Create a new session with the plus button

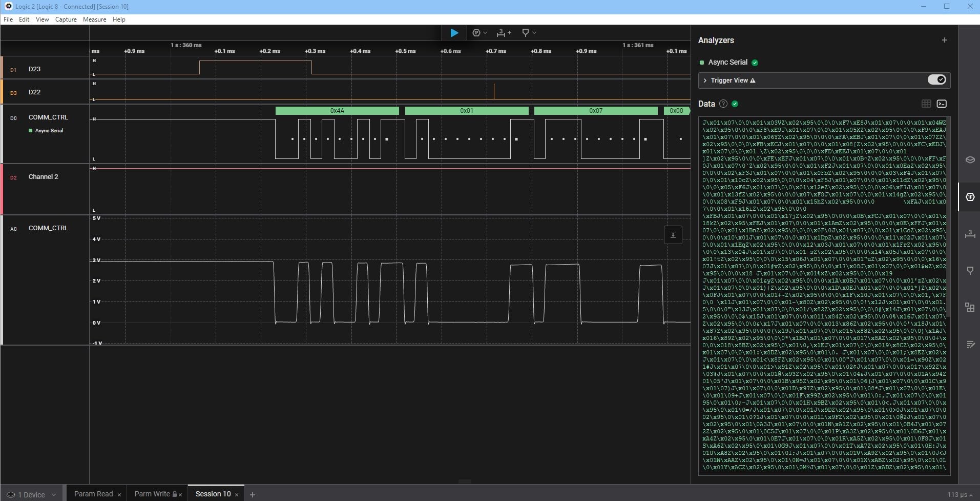(252, 494)
